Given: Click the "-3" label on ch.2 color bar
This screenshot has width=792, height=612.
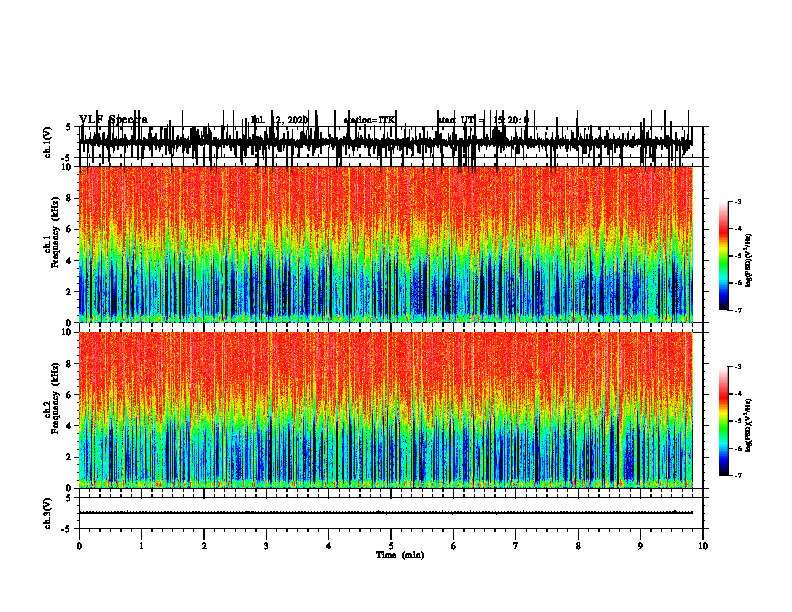Looking at the screenshot, I should point(738,367).
